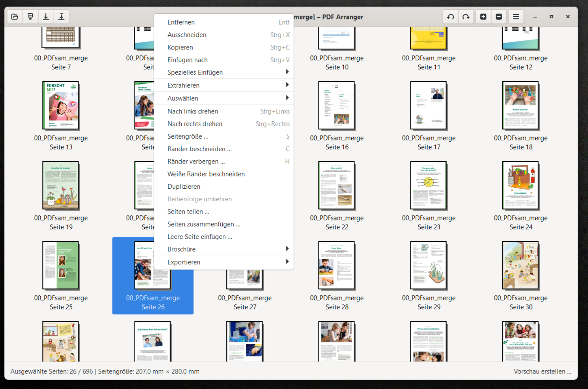Image resolution: width=588 pixels, height=389 pixels.
Task: Click the save-as icon in toolbar
Action: (62, 17)
